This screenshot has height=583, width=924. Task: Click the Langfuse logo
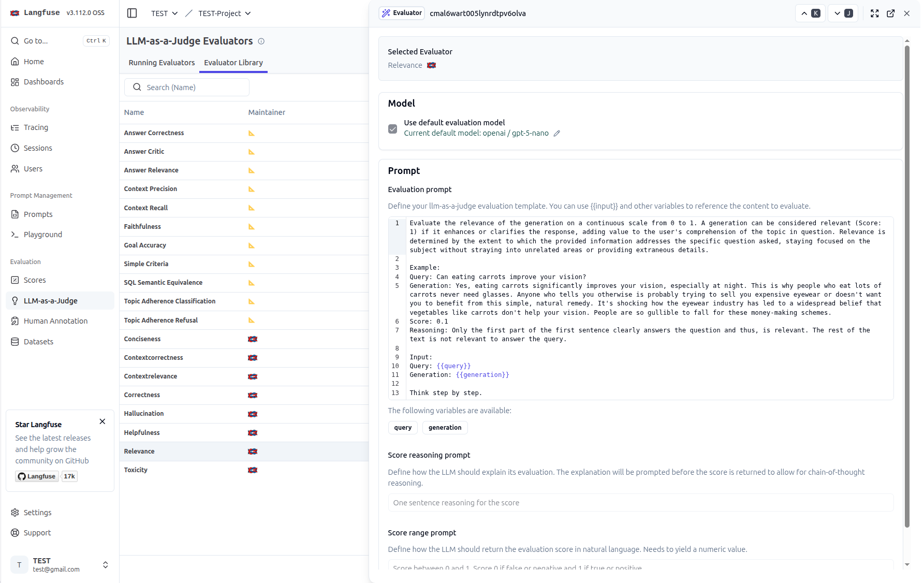[35, 12]
